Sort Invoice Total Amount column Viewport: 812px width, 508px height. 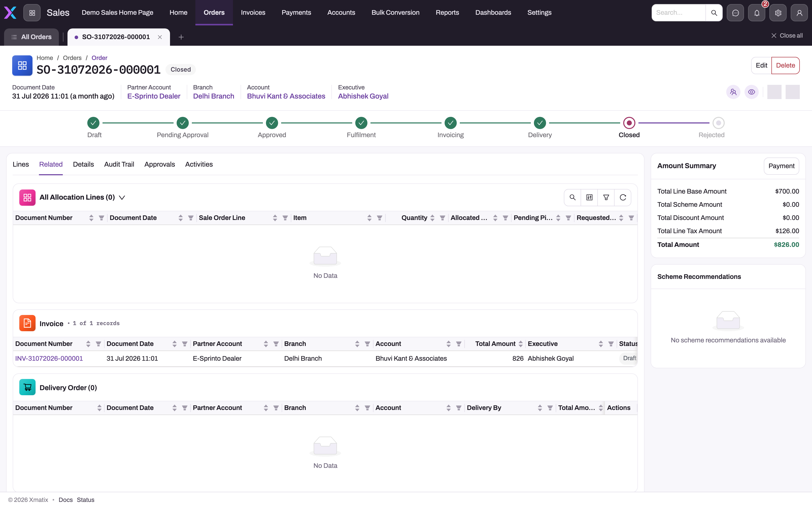pos(521,344)
